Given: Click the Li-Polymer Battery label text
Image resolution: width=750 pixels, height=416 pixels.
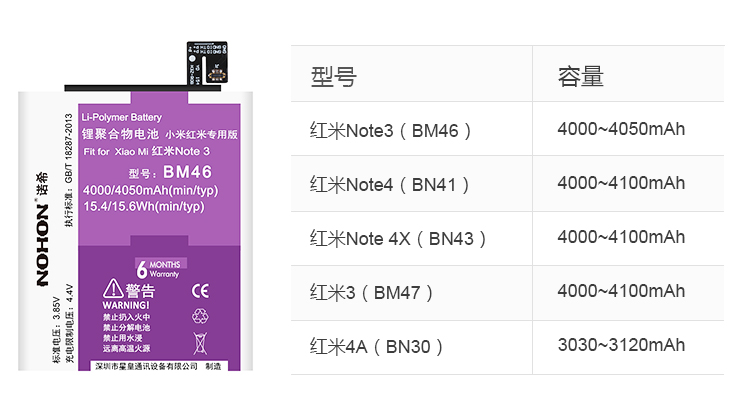Looking at the screenshot, I should pos(121,117).
